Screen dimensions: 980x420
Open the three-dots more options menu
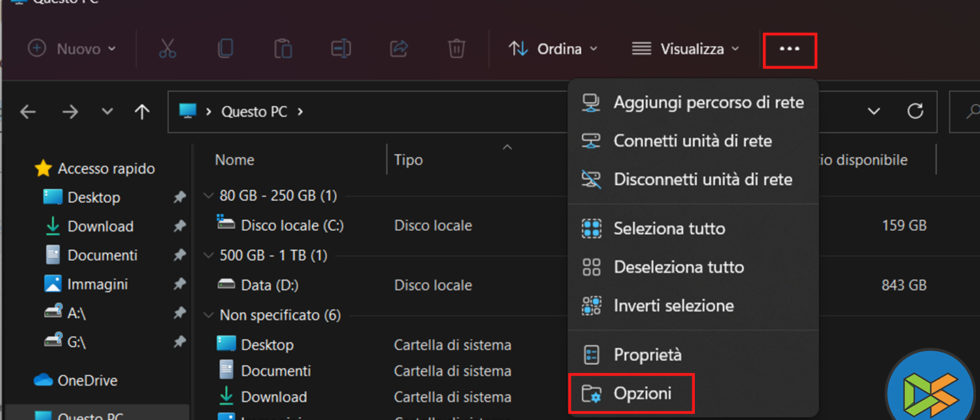tap(789, 49)
